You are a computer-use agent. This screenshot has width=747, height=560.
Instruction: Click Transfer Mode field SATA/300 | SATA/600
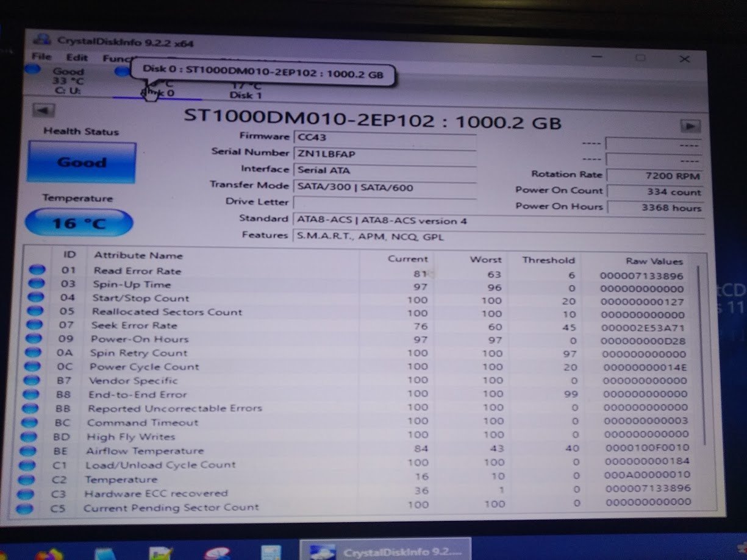[x=385, y=188]
